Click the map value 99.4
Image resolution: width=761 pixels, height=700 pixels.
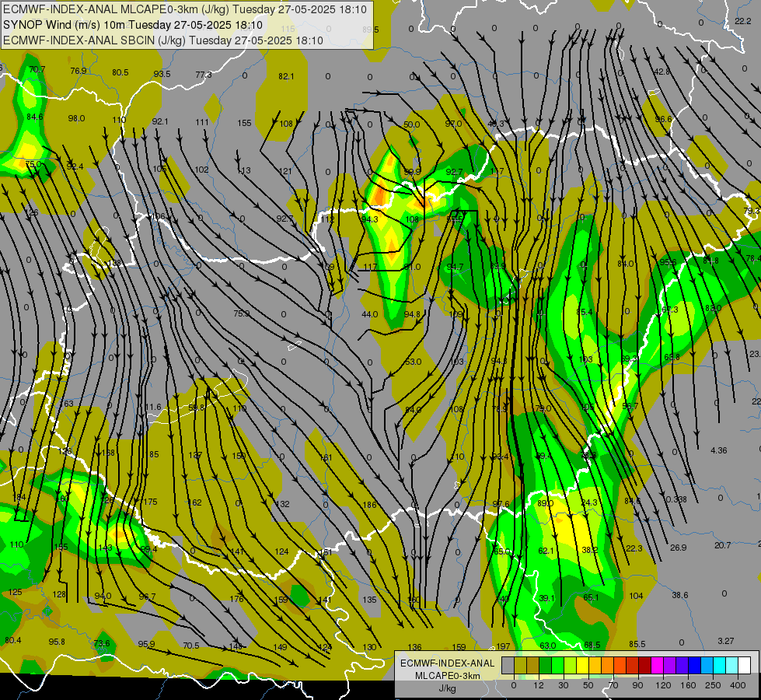pyautogui.click(x=148, y=549)
